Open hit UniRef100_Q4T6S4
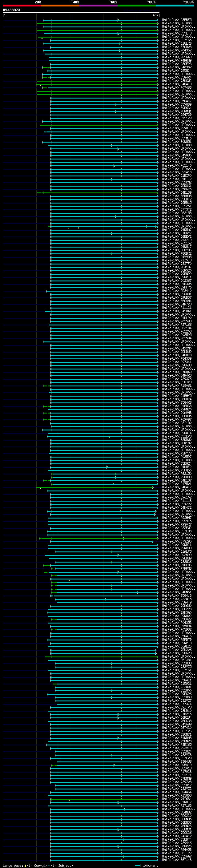Image resolution: width=197 pixels, height=868 pixels. point(177,799)
